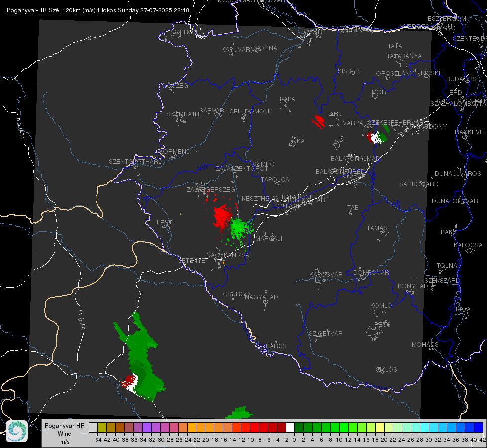
Task: Click the green echo at the map's bottom edge
Action: click(239, 413)
